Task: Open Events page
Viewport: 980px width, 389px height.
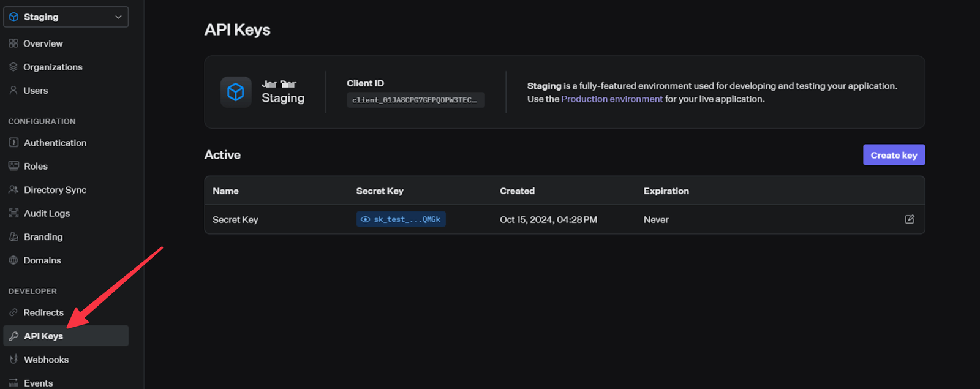Action: click(x=38, y=383)
